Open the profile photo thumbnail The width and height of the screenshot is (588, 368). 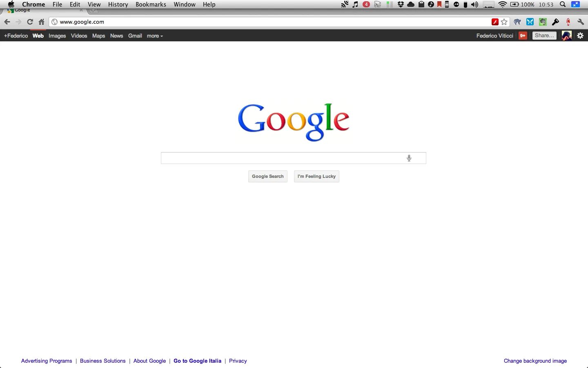point(566,36)
